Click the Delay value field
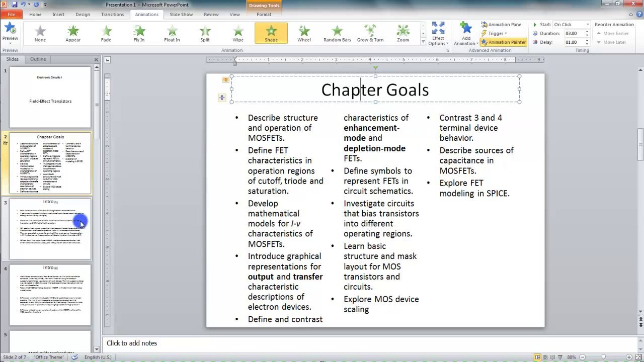The height and width of the screenshot is (362, 644). click(x=574, y=42)
